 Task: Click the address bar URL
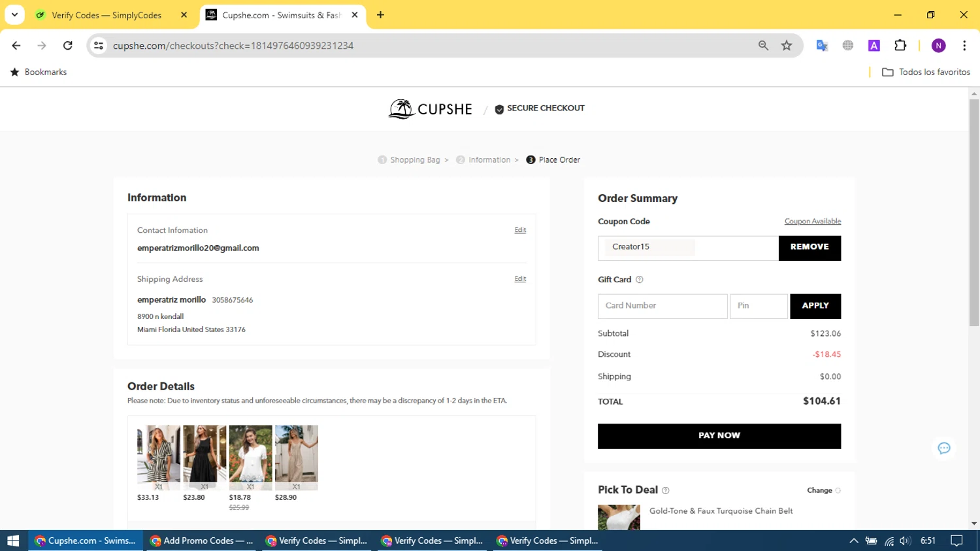(x=233, y=46)
